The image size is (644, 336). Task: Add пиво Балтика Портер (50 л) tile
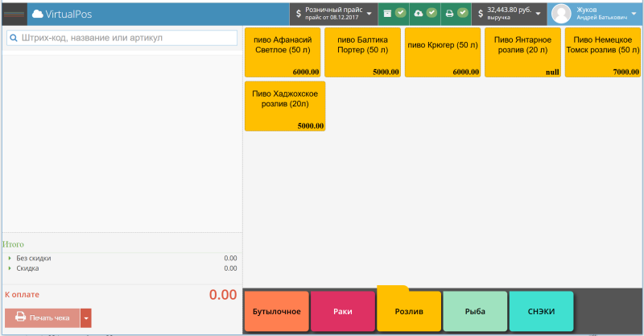(362, 52)
